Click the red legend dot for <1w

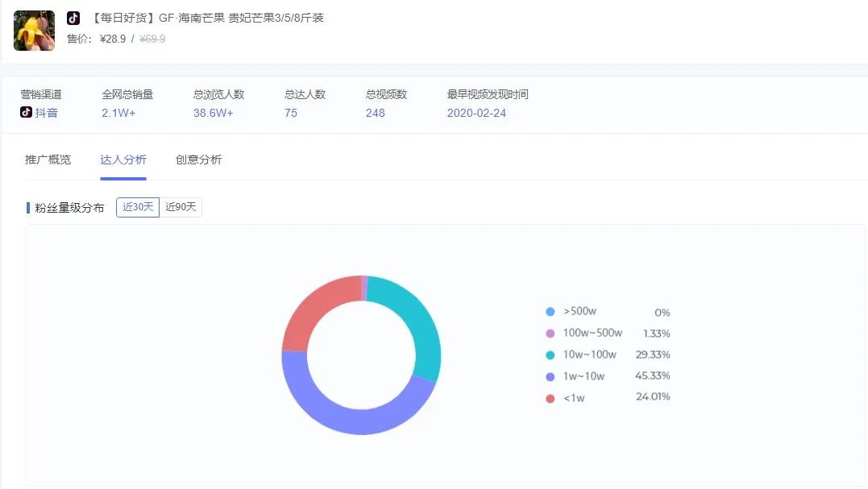point(550,396)
